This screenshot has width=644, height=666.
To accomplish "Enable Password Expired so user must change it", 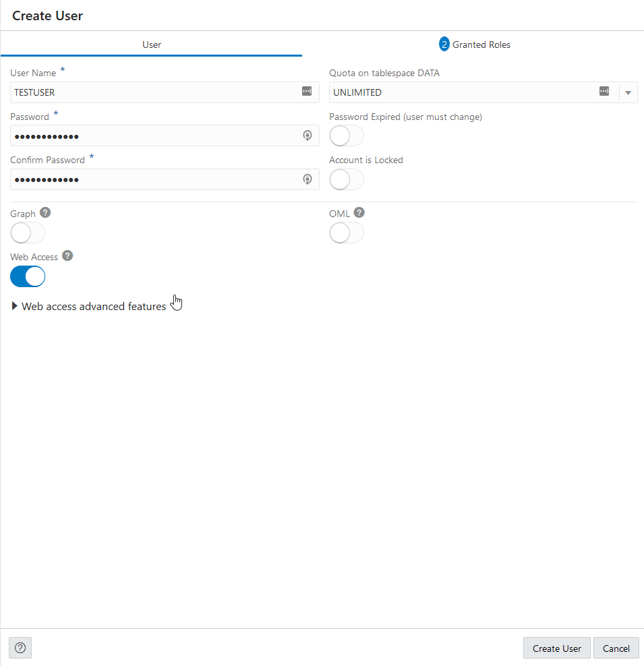I will click(x=346, y=135).
